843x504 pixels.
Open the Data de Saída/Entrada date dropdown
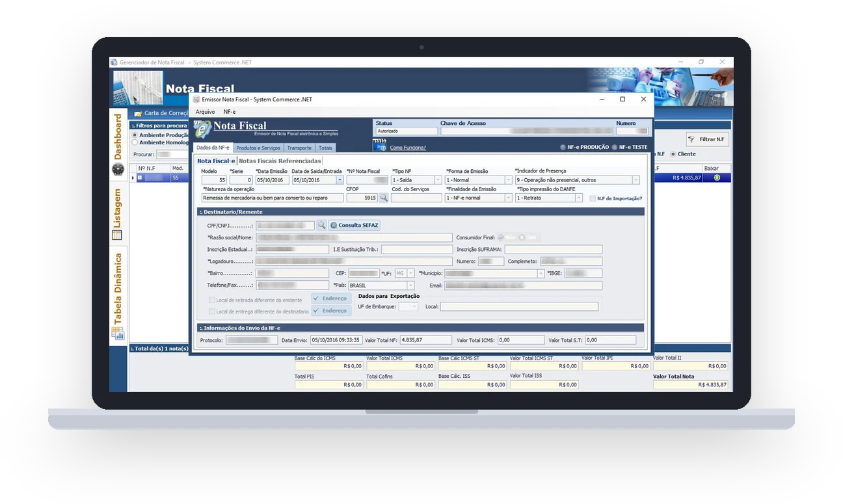(x=340, y=180)
